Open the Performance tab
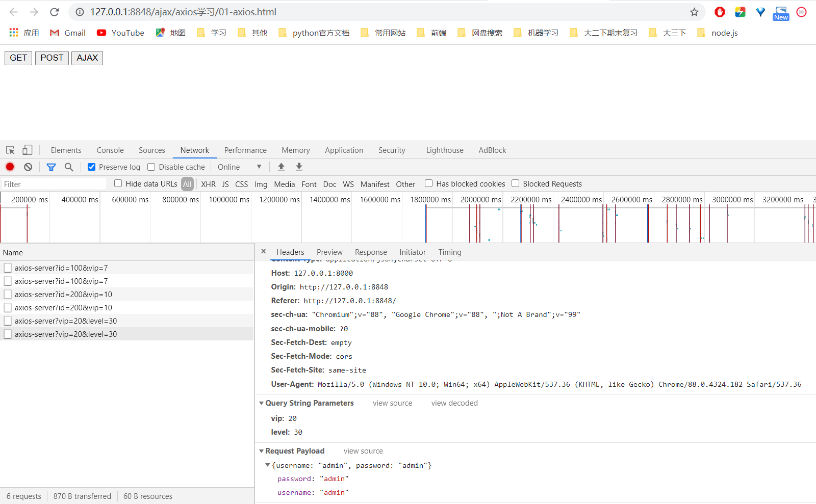816x504 pixels. tap(245, 150)
